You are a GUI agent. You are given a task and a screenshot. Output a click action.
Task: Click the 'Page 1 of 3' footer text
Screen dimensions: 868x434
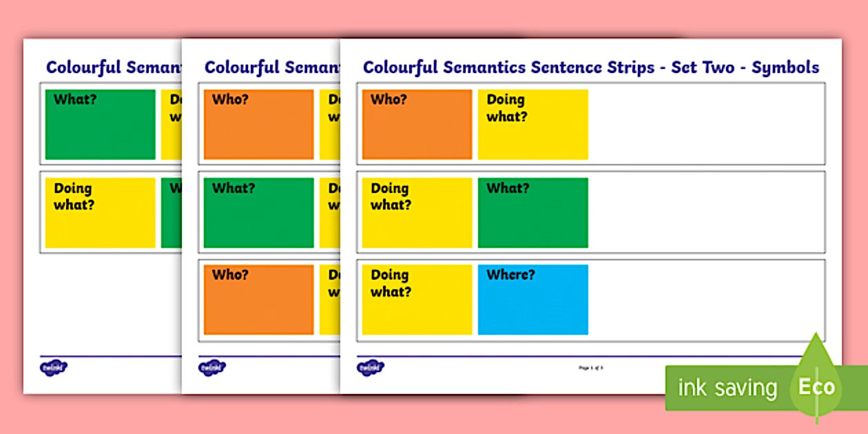(590, 368)
